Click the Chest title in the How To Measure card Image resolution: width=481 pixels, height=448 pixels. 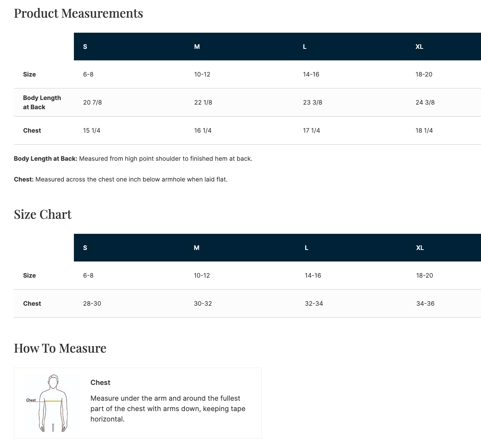pyautogui.click(x=100, y=382)
